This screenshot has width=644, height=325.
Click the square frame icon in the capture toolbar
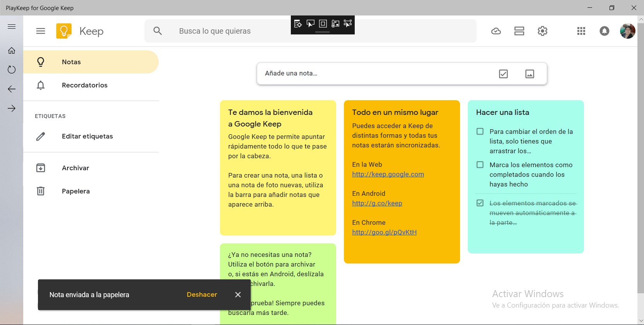323,24
